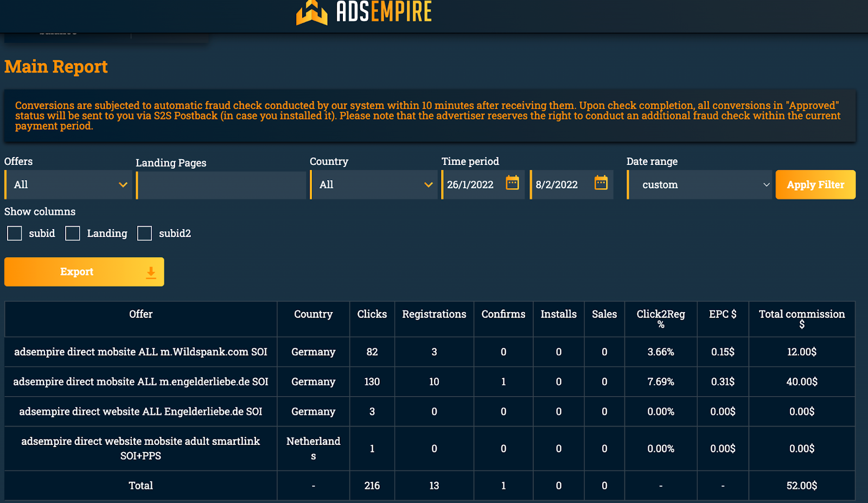
Task: Click the fraud check notice text
Action: 428,116
